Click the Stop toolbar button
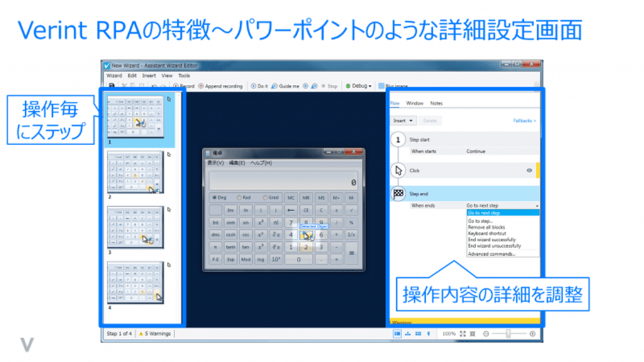 pyautogui.click(x=330, y=85)
